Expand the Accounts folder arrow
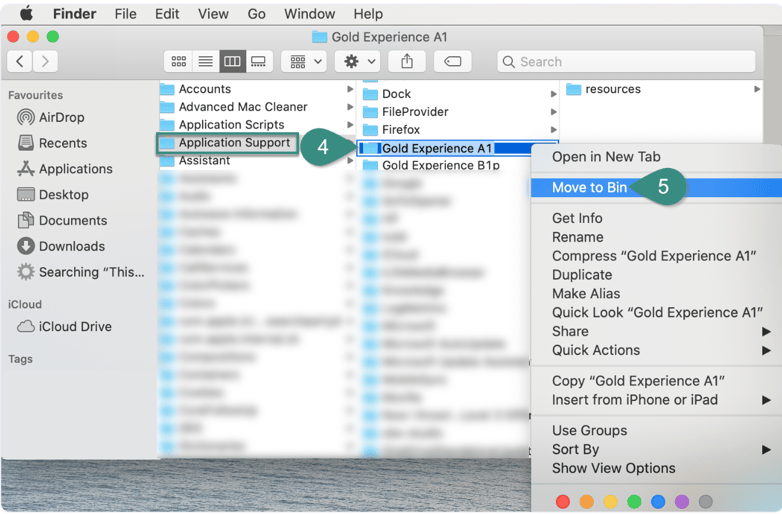Image resolution: width=782 pixels, height=514 pixels. (350, 89)
